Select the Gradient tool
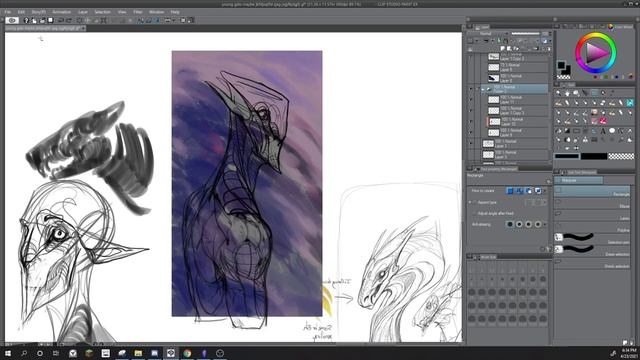 pos(567,131)
